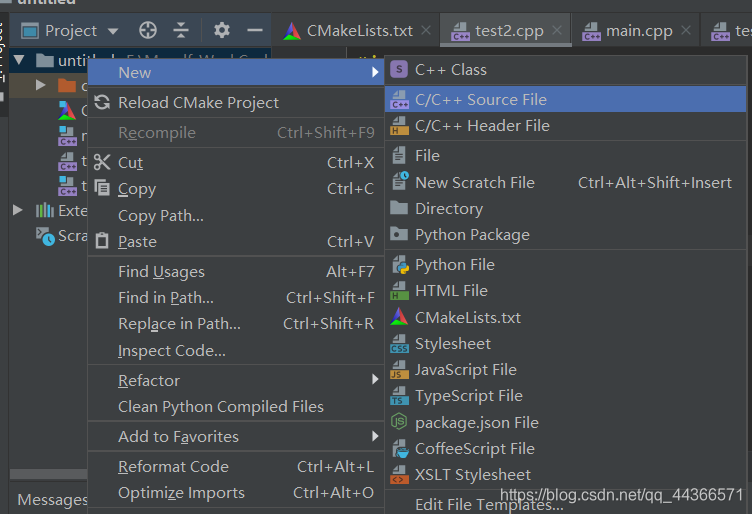Open the Messages tool window
Image resolution: width=752 pixels, height=514 pixels.
point(52,500)
